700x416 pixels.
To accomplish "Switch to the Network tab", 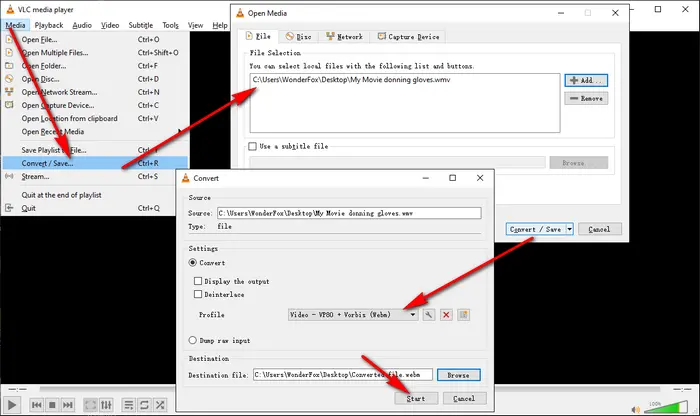I will coord(344,37).
